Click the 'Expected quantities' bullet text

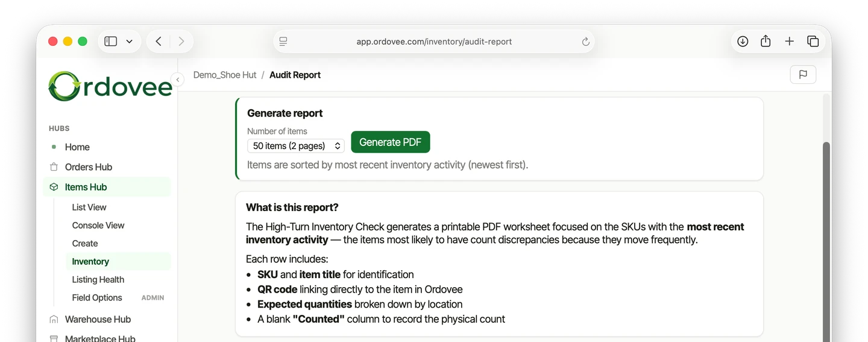pyautogui.click(x=360, y=305)
